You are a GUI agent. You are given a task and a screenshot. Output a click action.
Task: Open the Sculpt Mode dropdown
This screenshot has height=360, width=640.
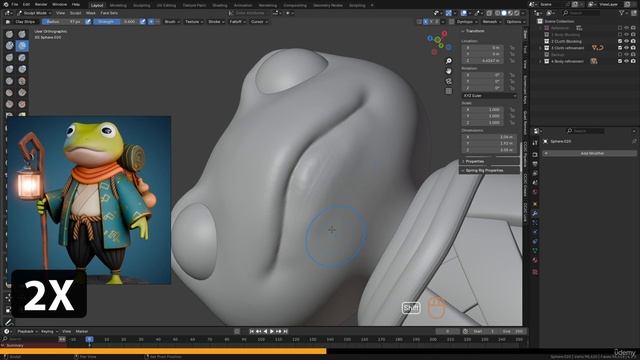pos(34,13)
